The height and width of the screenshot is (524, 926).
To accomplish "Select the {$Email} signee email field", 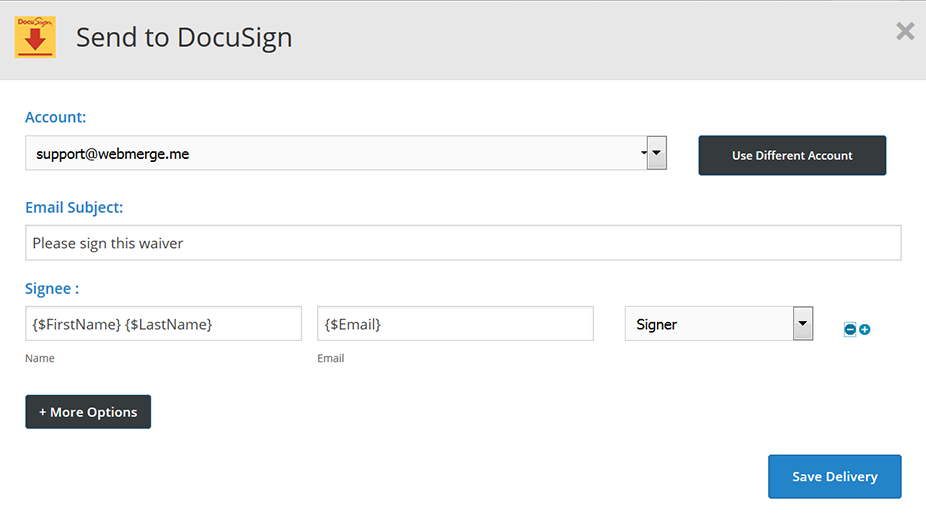I will [455, 324].
